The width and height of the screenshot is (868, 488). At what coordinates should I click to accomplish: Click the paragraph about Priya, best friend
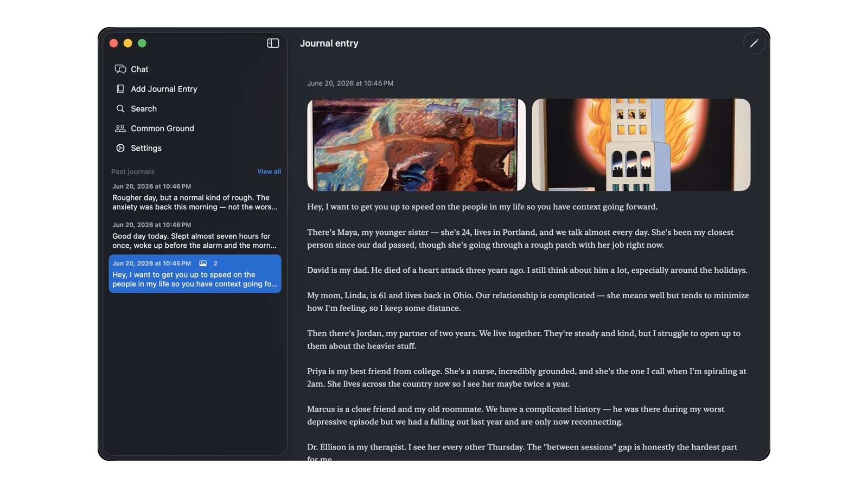point(527,377)
